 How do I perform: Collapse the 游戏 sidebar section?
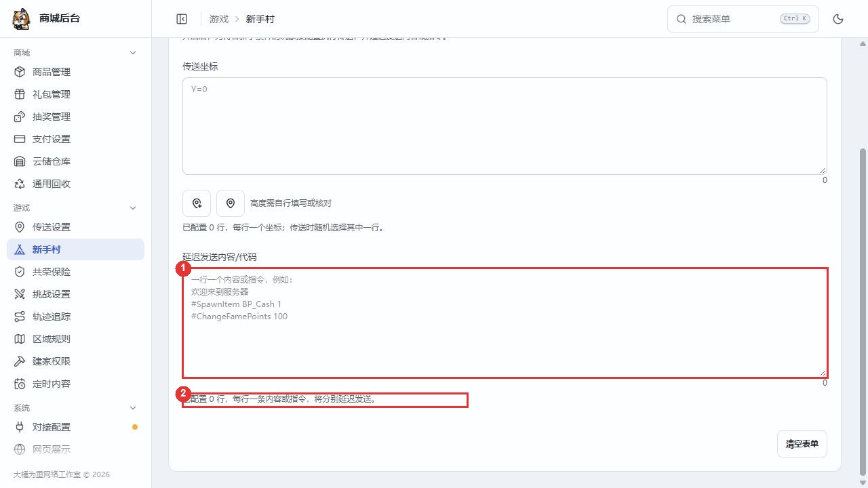133,208
